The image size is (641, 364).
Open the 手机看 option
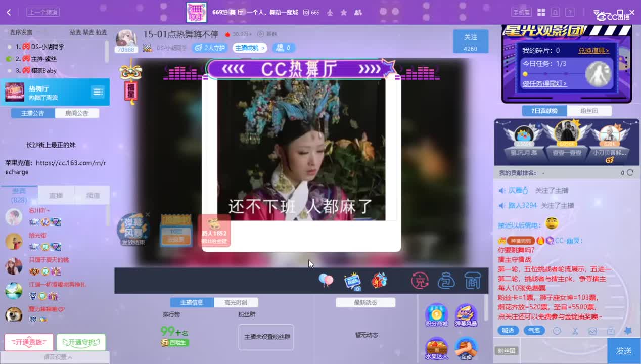click(x=521, y=12)
